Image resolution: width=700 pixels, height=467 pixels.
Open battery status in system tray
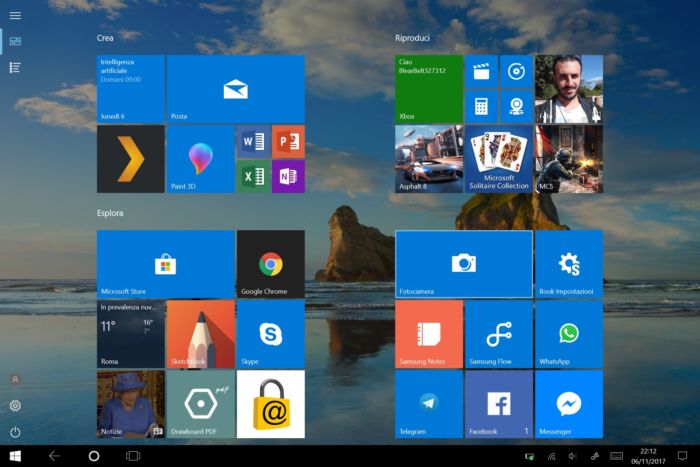[529, 456]
